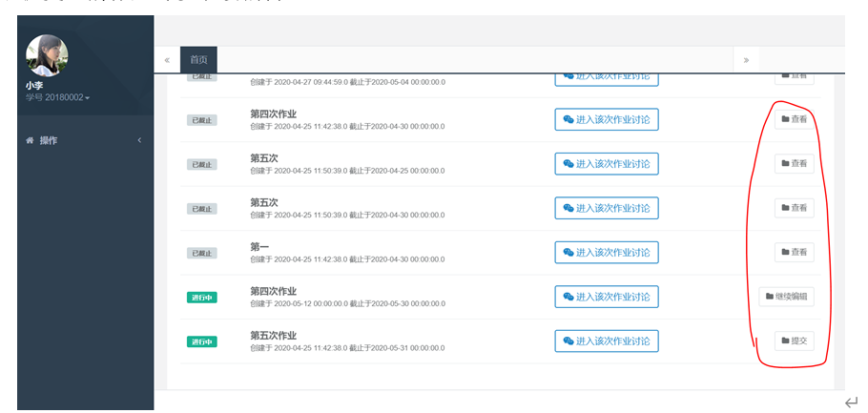Click the 已截止 badge of 第四次作业
This screenshot has height=413, width=868.
[x=202, y=120]
